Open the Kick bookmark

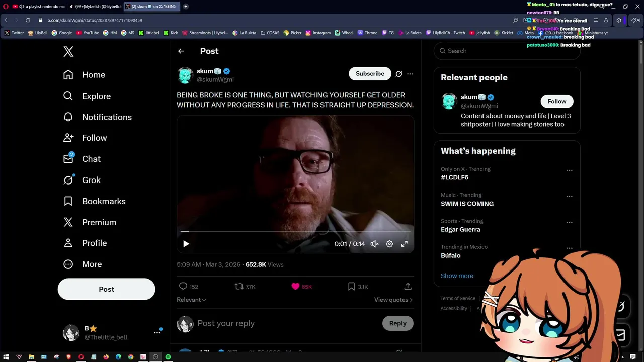pos(171,33)
